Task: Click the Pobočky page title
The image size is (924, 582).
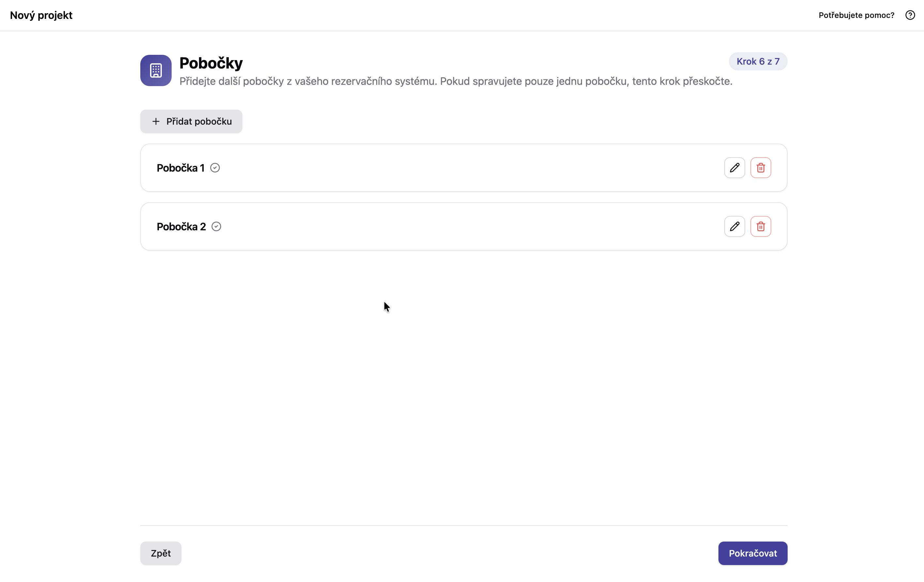Action: (x=211, y=63)
